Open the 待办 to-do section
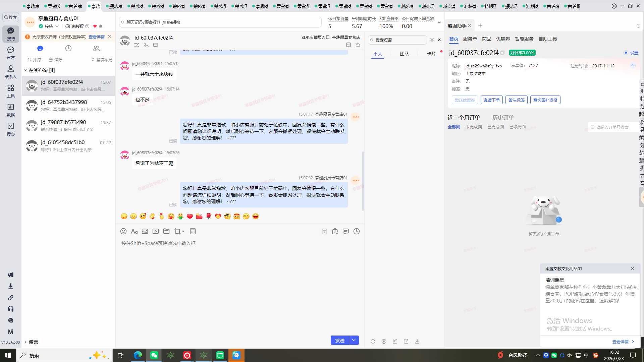 [x=11, y=129]
